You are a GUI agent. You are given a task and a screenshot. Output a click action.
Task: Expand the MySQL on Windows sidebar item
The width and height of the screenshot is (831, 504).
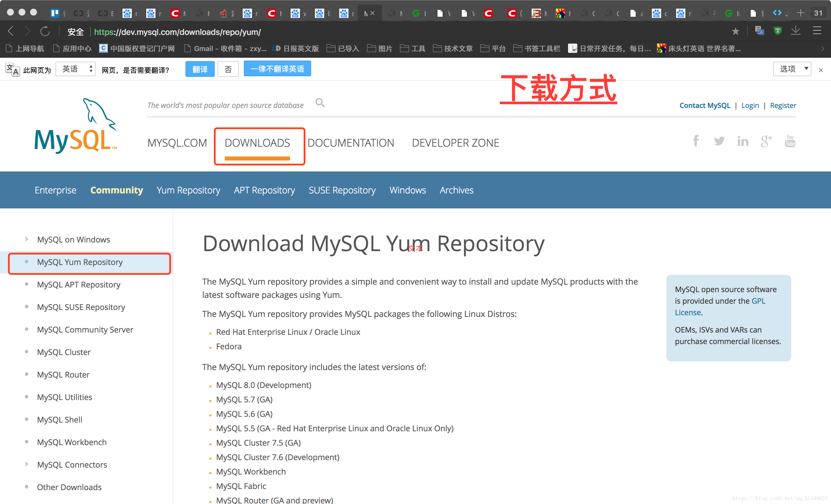[x=27, y=239]
